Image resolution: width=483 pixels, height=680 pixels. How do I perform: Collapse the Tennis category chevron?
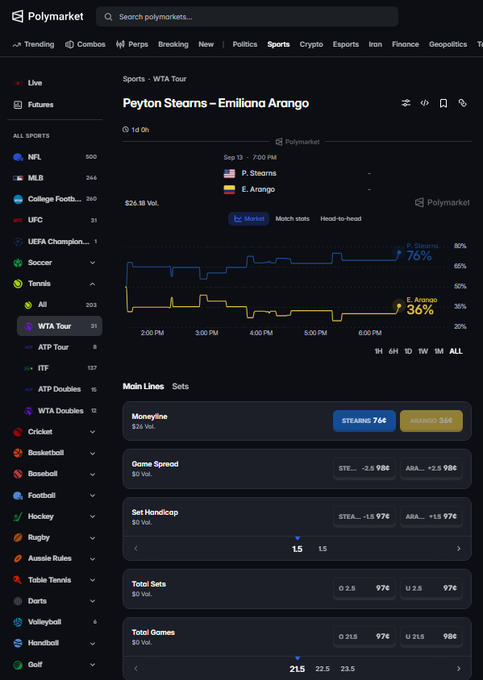92,284
